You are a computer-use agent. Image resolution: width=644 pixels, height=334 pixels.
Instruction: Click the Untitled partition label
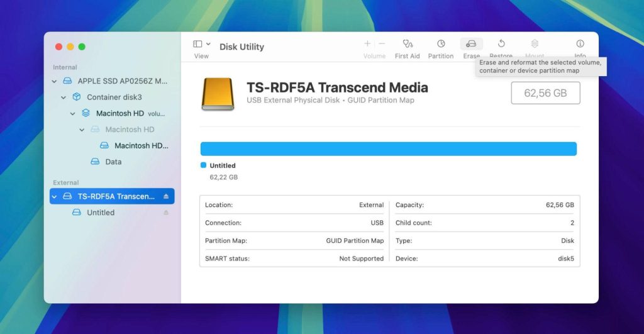[223, 165]
